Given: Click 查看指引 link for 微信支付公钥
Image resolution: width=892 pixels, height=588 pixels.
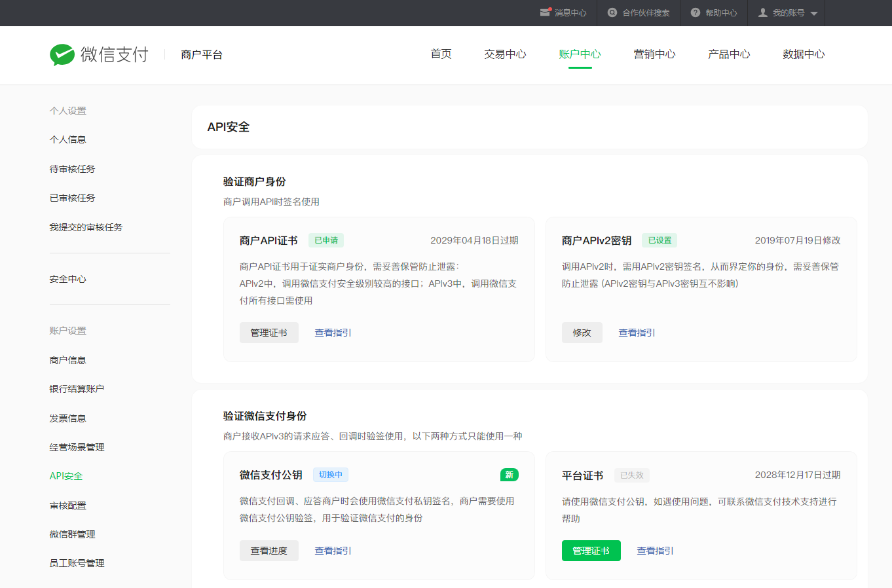Looking at the screenshot, I should coord(333,551).
